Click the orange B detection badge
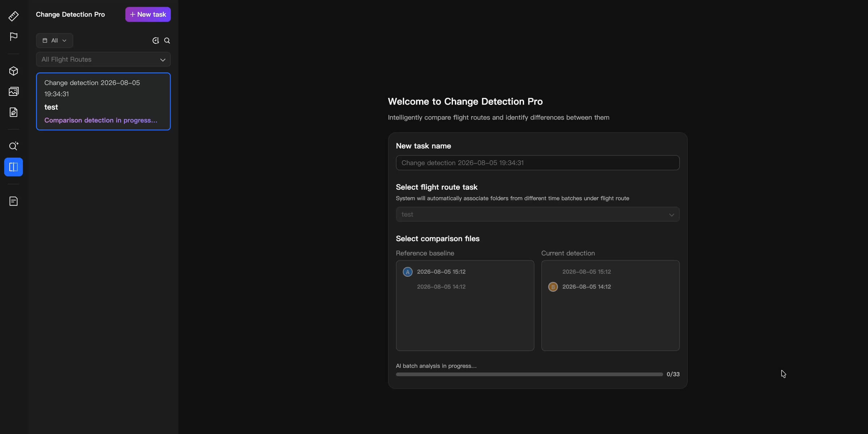This screenshot has height=434, width=868. [553, 287]
